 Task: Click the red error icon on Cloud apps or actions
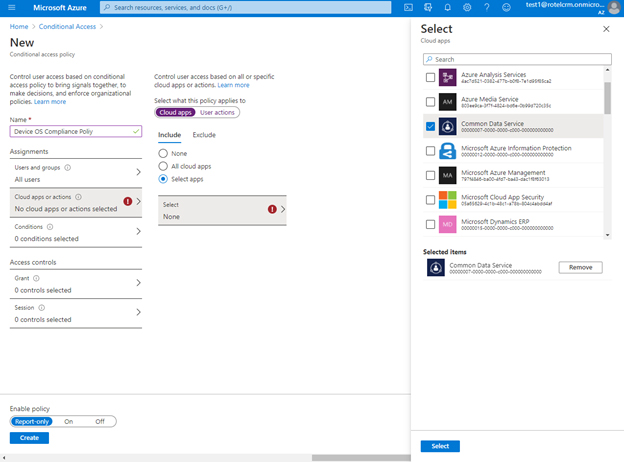click(127, 201)
